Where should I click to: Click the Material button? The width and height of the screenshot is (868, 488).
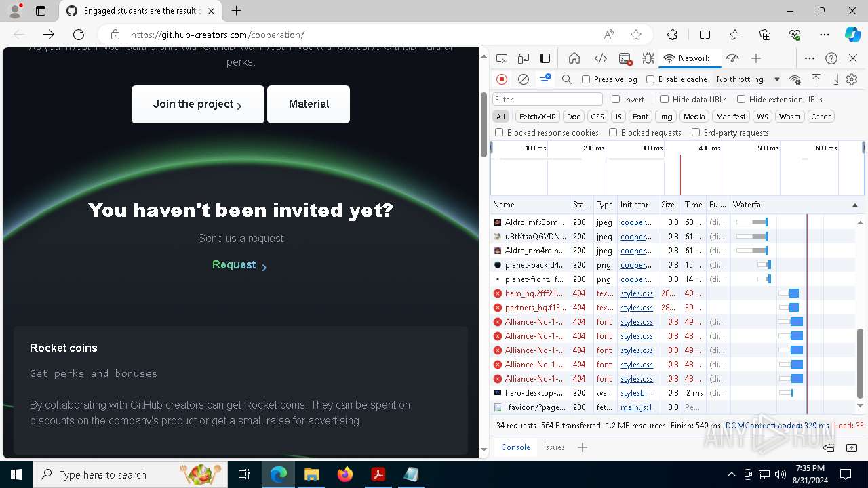tap(309, 104)
